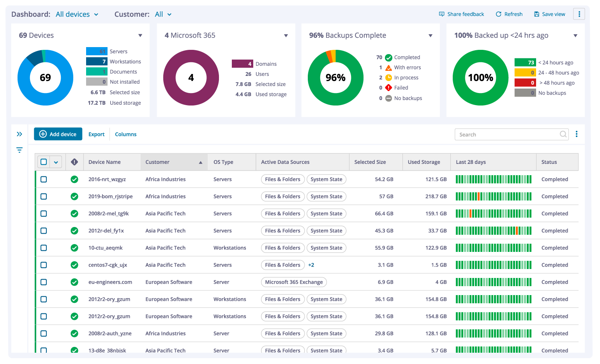The height and width of the screenshot is (364, 600).
Task: Select checkbox for 2016-nrt_wzgyz device
Action: pyautogui.click(x=44, y=179)
